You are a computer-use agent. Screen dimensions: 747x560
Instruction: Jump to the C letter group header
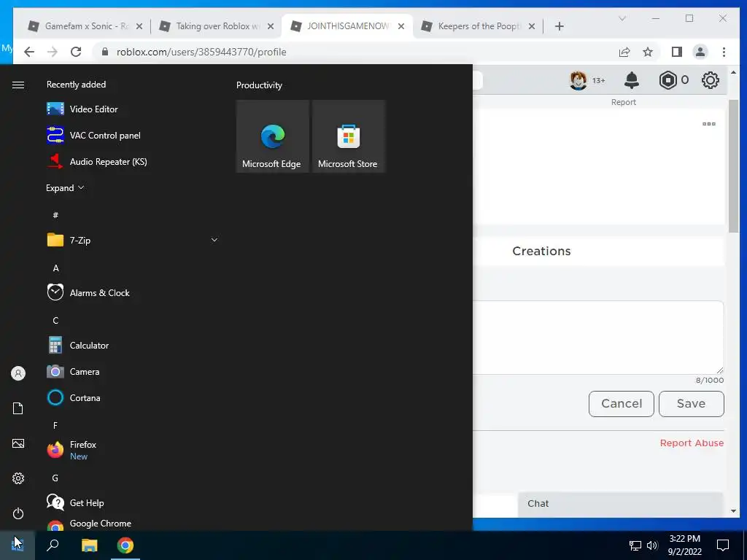click(55, 320)
